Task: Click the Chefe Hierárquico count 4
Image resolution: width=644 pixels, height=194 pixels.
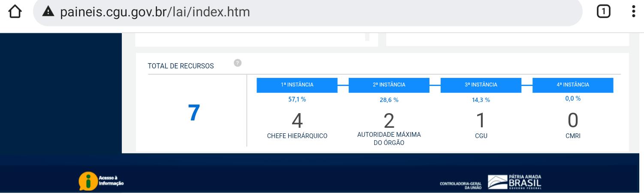Action: tap(297, 121)
